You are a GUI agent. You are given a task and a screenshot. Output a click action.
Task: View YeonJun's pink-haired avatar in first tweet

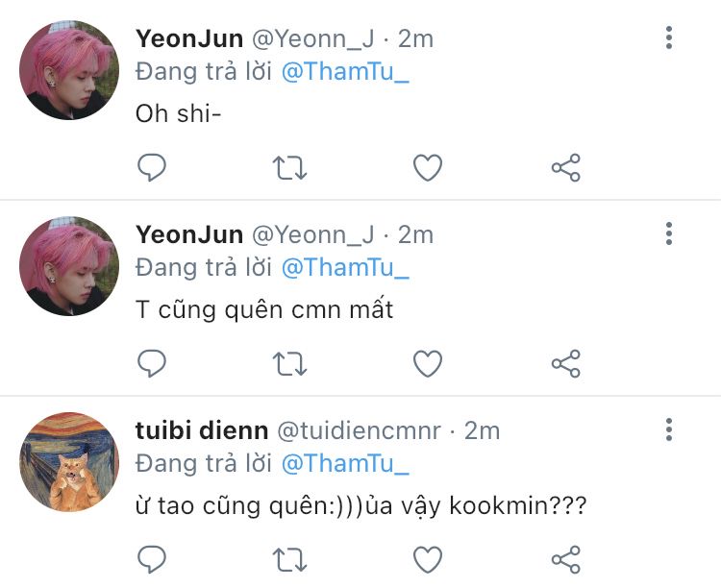(x=69, y=70)
